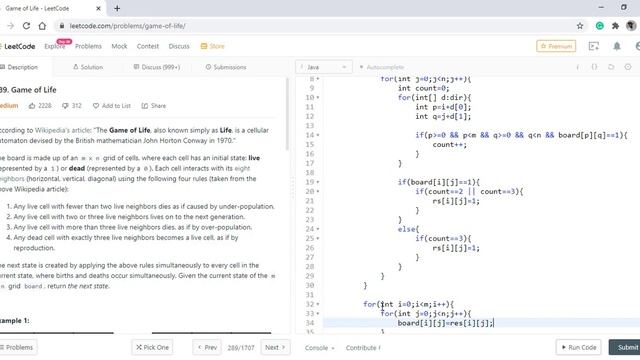Click Contribute link
Viewport: 640px width, 360px height.
tap(363, 348)
